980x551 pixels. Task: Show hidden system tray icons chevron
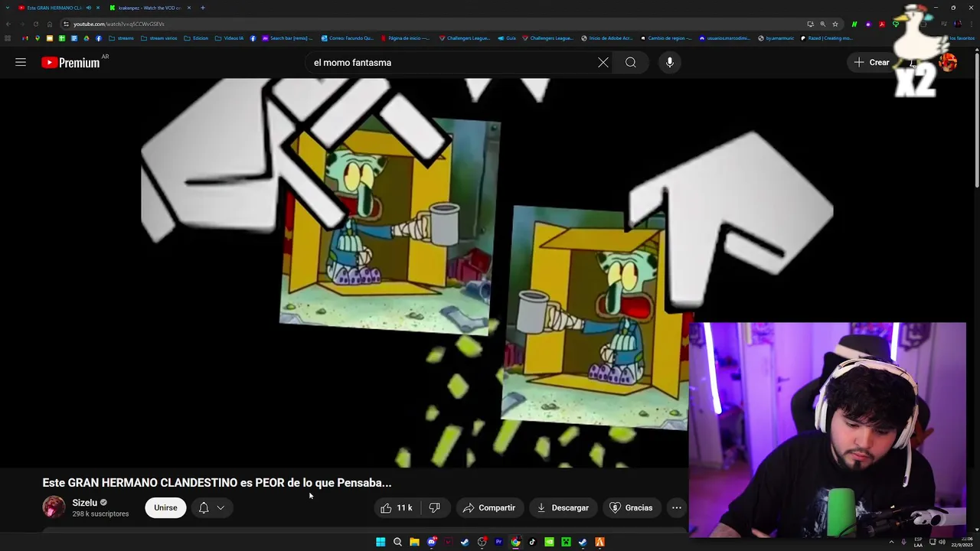891,542
